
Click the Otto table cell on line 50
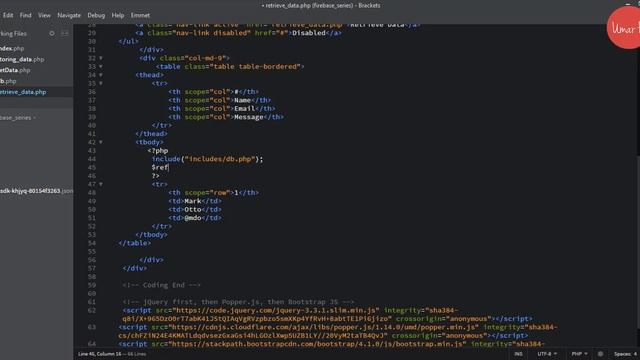click(x=195, y=209)
